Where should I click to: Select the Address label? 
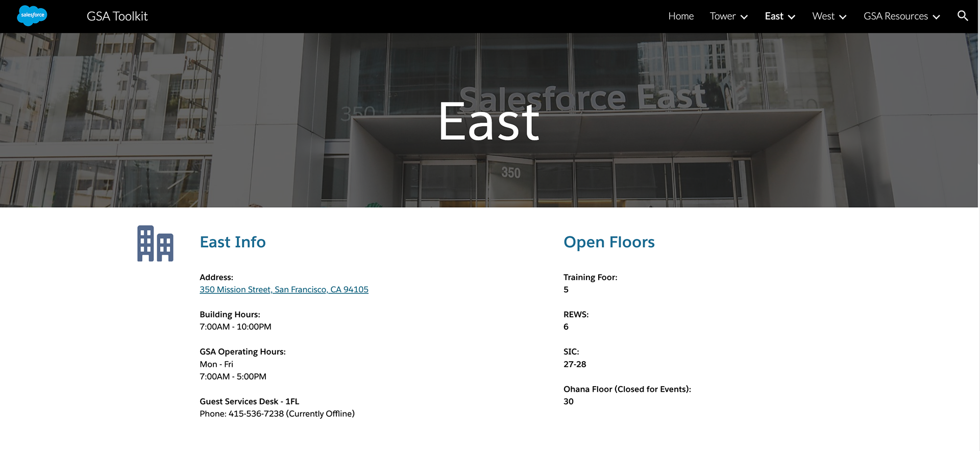pyautogui.click(x=216, y=277)
